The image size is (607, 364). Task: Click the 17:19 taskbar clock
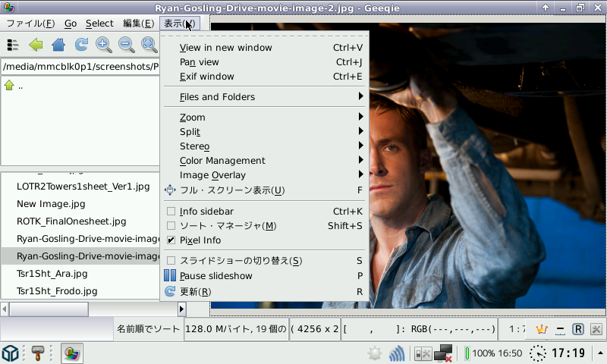tap(568, 353)
